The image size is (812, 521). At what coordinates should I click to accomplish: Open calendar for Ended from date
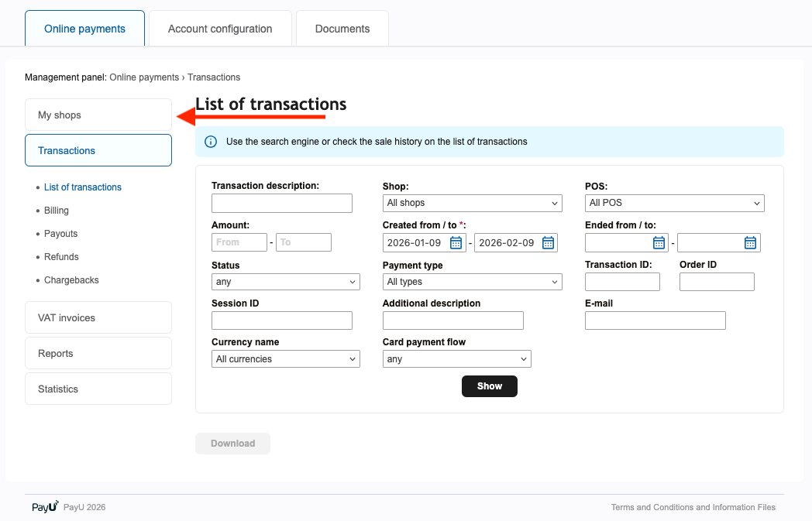pyautogui.click(x=659, y=243)
